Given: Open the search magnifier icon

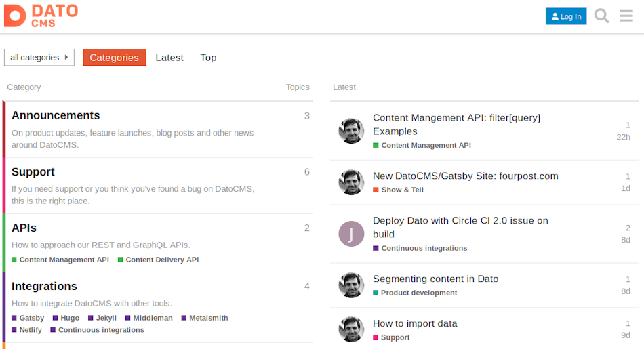Looking at the screenshot, I should pyautogui.click(x=601, y=16).
